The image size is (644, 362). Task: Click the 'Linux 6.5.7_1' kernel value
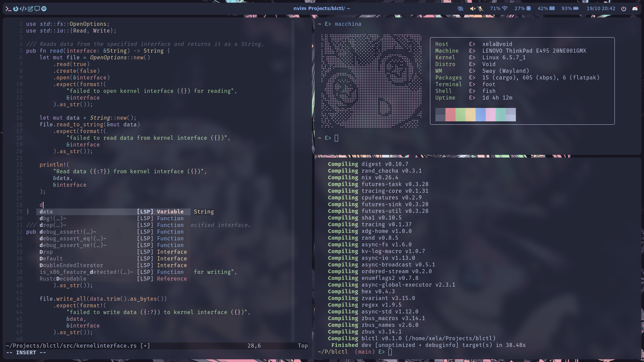tap(504, 58)
